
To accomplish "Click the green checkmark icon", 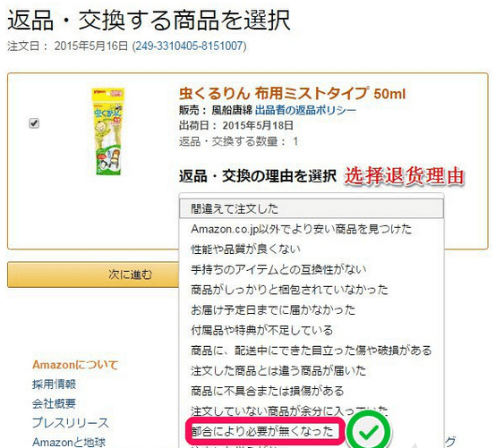I will (x=369, y=432).
